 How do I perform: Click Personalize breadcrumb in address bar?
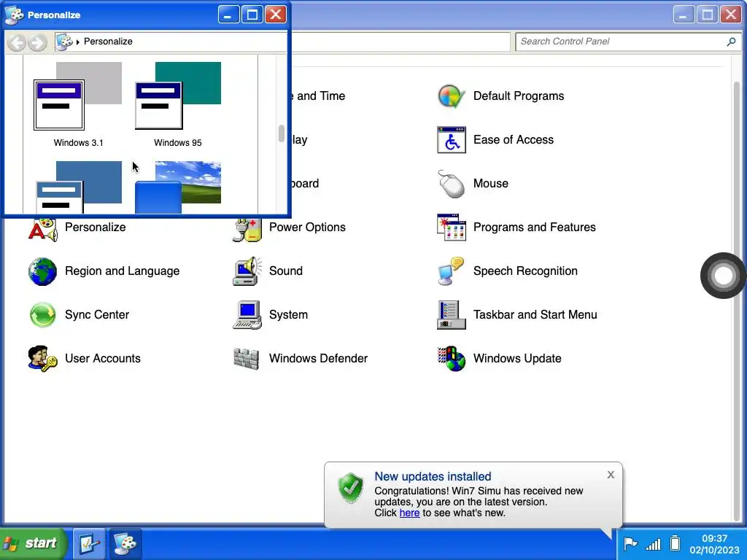[108, 42]
